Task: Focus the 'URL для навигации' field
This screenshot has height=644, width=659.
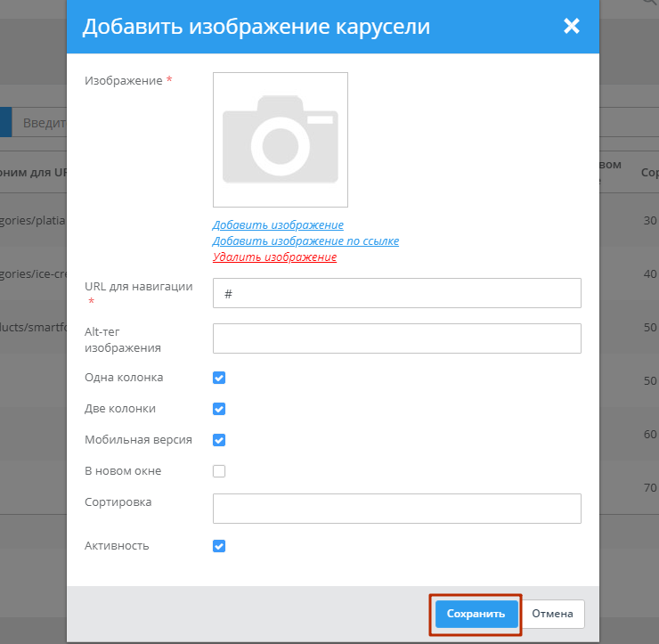Action: point(396,293)
